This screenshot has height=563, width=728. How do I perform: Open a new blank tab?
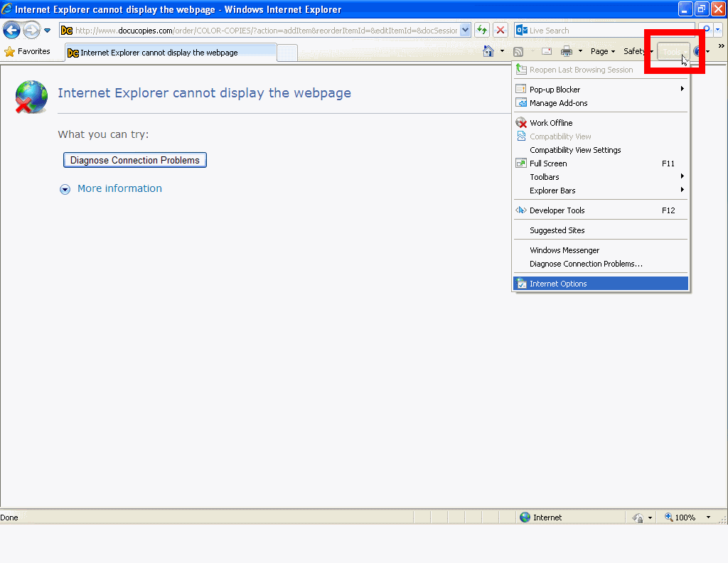(287, 53)
